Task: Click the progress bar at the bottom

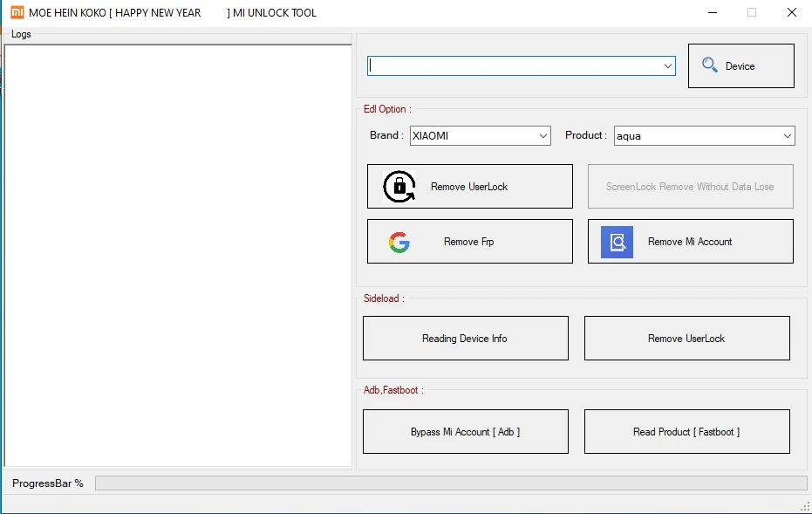Action: point(451,483)
